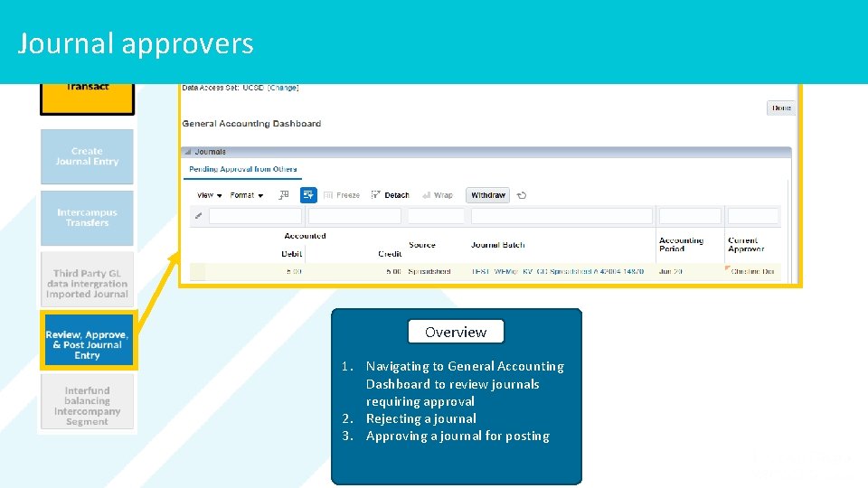Click the Journal approvers slide title
868x488 pixels.
pos(136,43)
